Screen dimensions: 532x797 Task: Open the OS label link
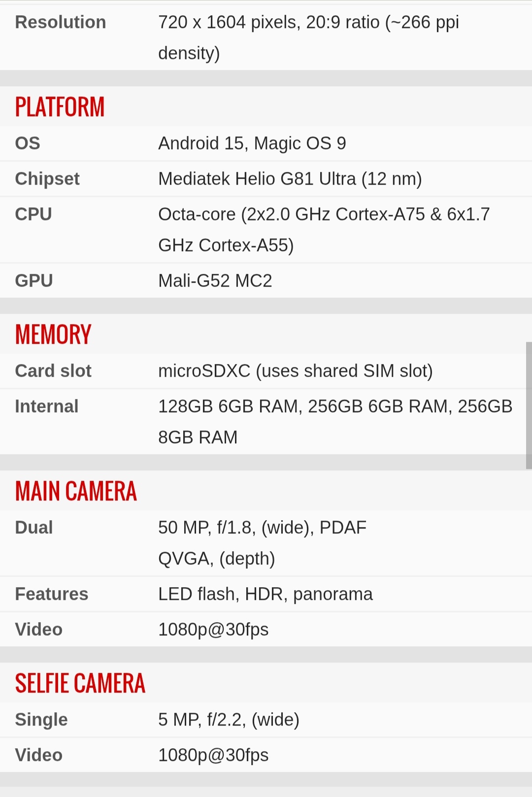(x=28, y=143)
